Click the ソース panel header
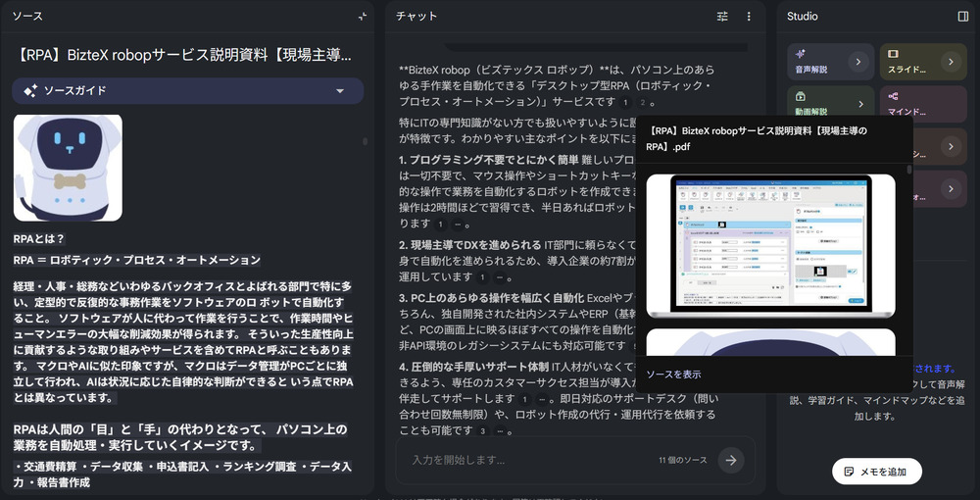980x500 pixels. 28,17
